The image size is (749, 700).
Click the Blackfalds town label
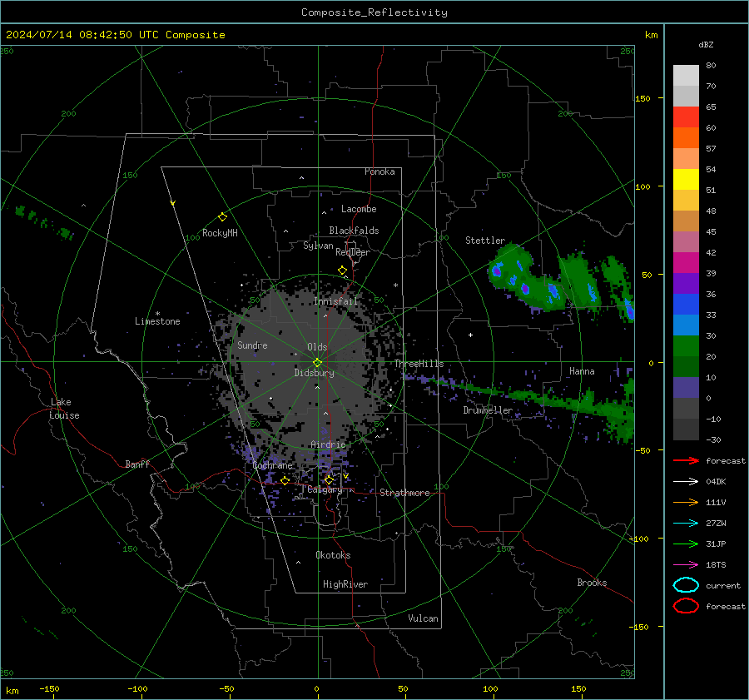click(354, 231)
